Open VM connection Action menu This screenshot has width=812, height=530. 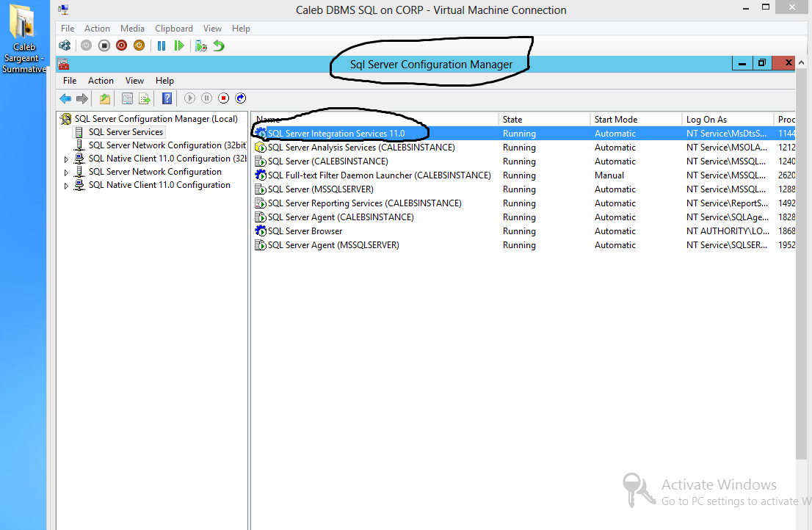tap(97, 29)
